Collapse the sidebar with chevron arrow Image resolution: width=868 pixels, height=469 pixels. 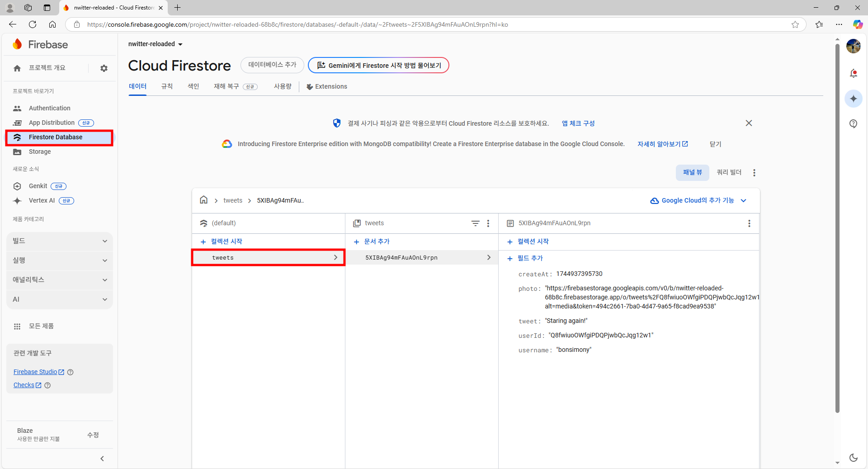click(x=102, y=459)
